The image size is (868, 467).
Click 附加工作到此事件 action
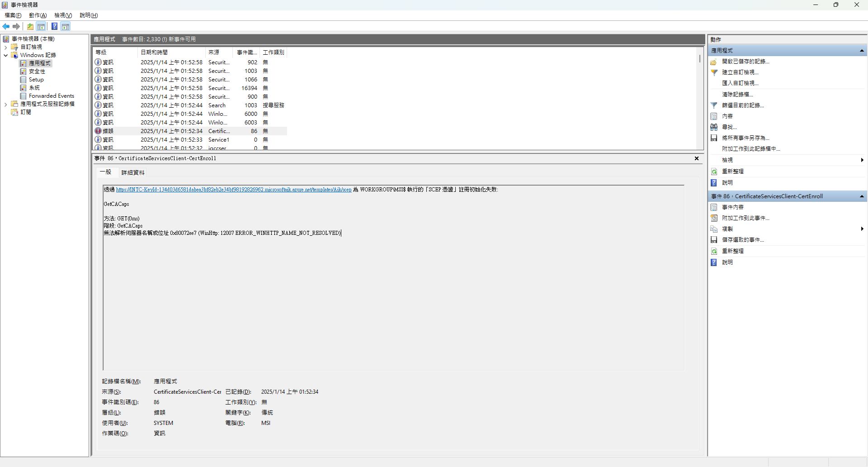[x=745, y=218]
